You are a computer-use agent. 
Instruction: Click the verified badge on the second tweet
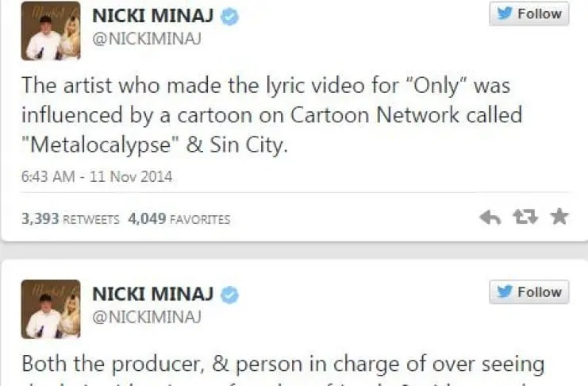(229, 295)
